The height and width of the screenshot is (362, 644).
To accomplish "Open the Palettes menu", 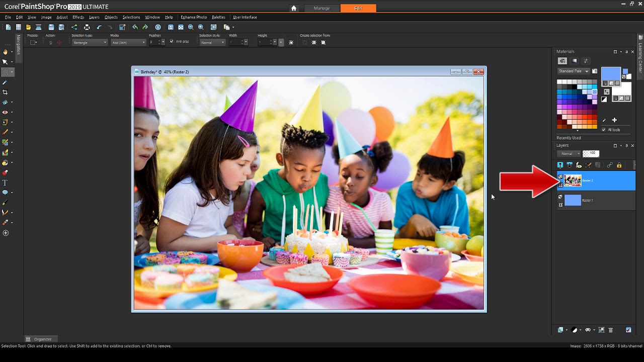I will [218, 17].
